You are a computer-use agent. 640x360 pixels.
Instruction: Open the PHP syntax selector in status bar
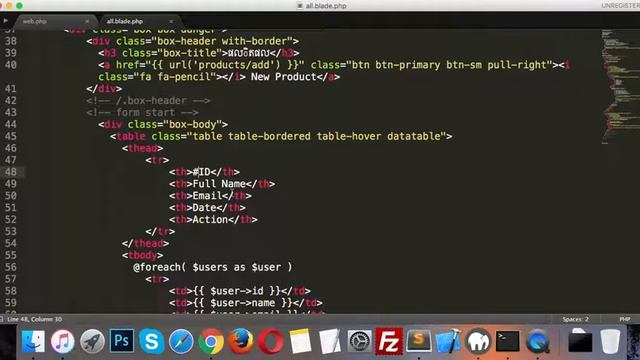pos(624,319)
